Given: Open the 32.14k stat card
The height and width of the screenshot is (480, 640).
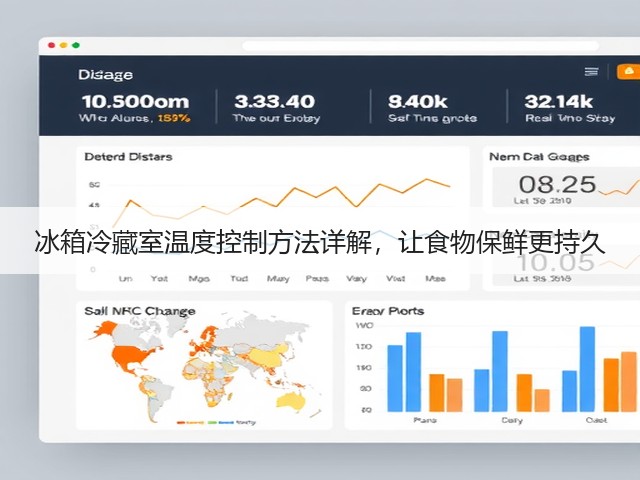Looking at the screenshot, I should point(570,108).
